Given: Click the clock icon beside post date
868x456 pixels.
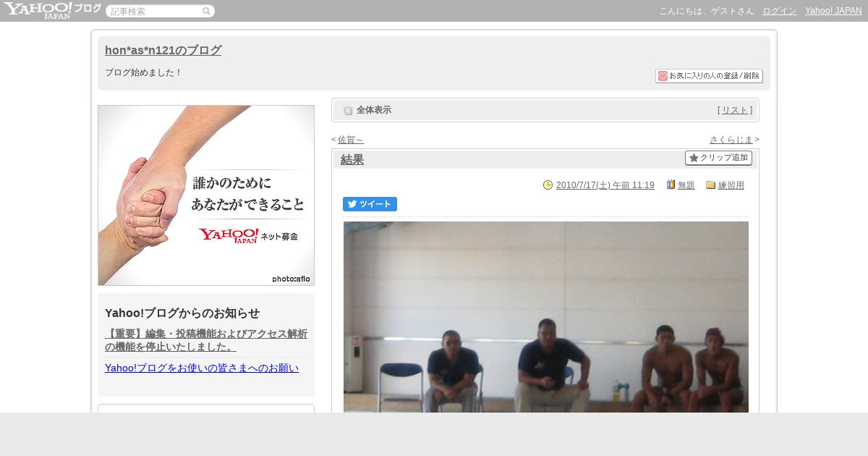Looking at the screenshot, I should 548,185.
